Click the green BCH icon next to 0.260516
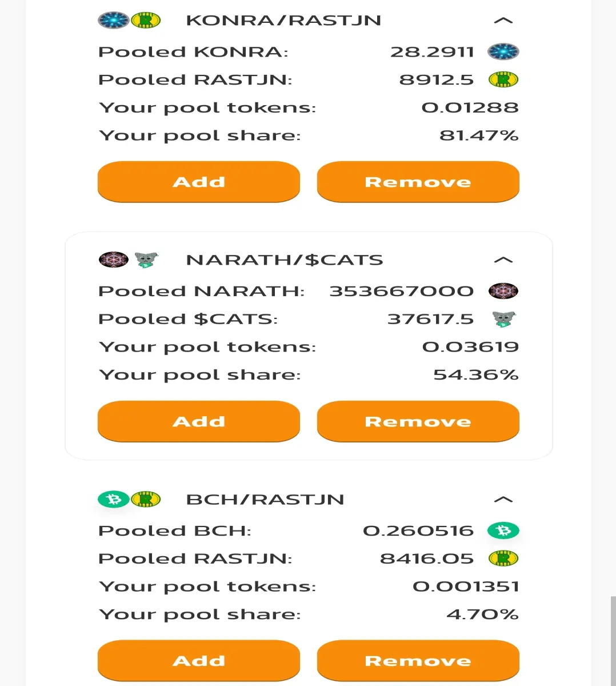The height and width of the screenshot is (686, 616). click(x=503, y=531)
